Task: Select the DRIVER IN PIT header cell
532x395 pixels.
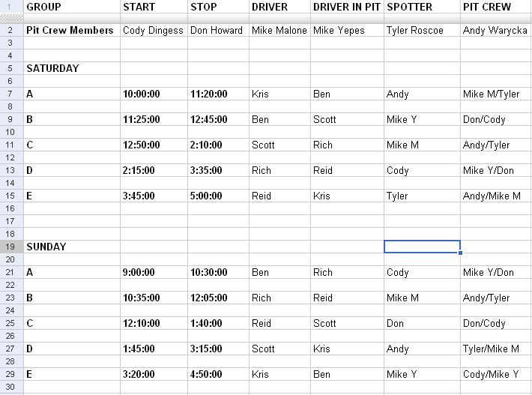Action: pyautogui.click(x=347, y=7)
